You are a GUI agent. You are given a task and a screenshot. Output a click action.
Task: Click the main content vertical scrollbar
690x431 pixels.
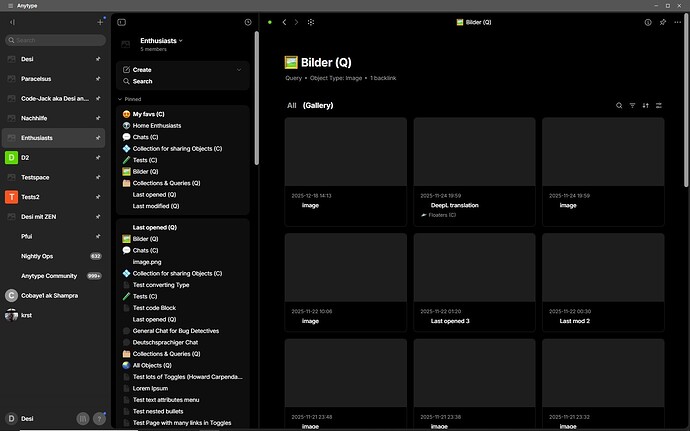(686, 100)
